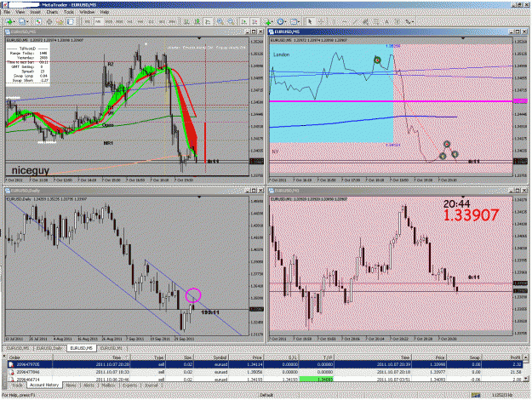Viewport: 532px width, 400px height.
Task: Select order row 2096477846
Action: [265, 372]
